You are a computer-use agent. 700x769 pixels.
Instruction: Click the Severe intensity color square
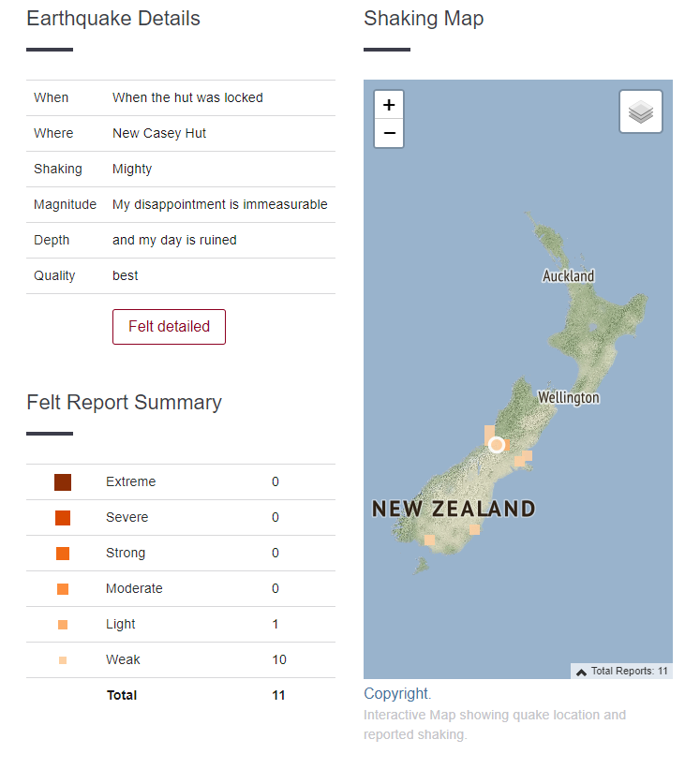[x=63, y=518]
